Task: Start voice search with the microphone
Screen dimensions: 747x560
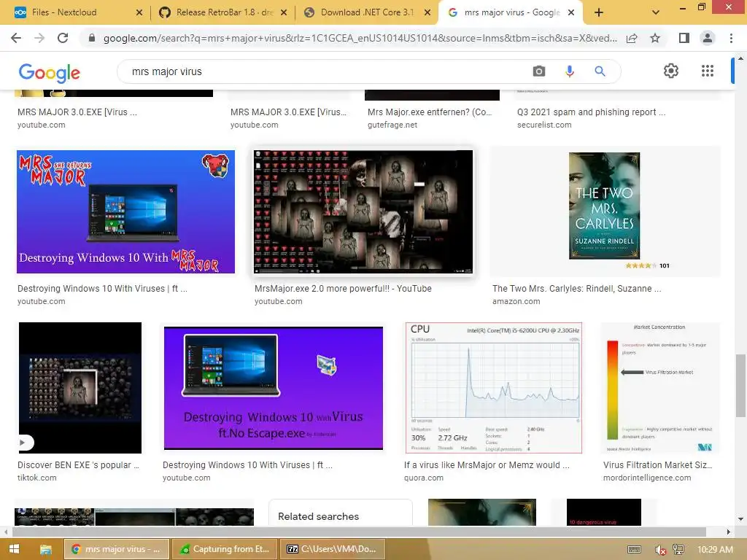Action: coord(569,71)
